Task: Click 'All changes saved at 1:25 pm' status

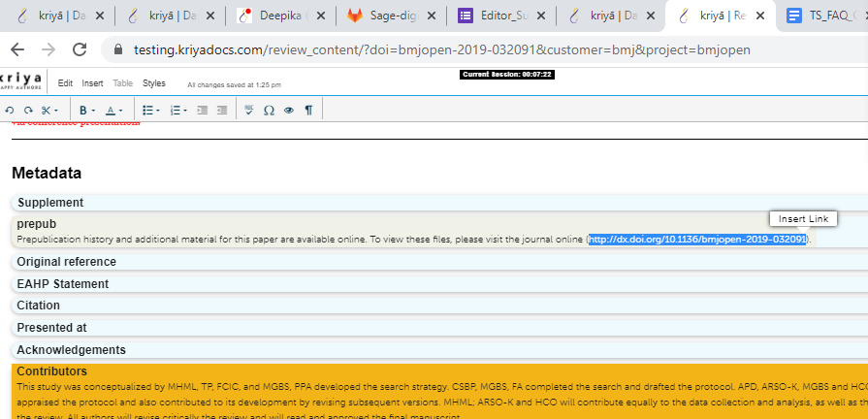Action: pyautogui.click(x=234, y=84)
